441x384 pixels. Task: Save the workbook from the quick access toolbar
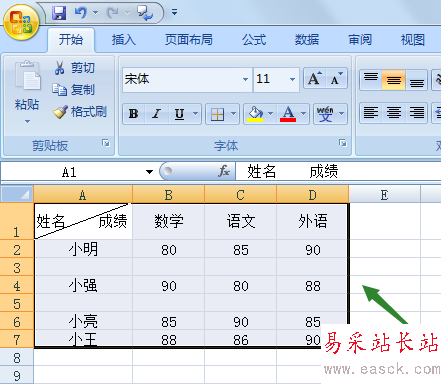(59, 13)
